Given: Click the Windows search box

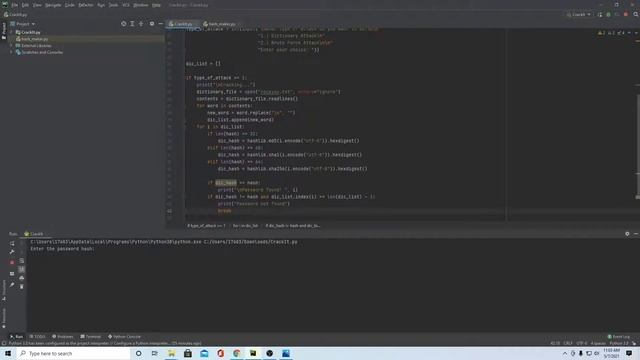Looking at the screenshot, I should point(73,353).
